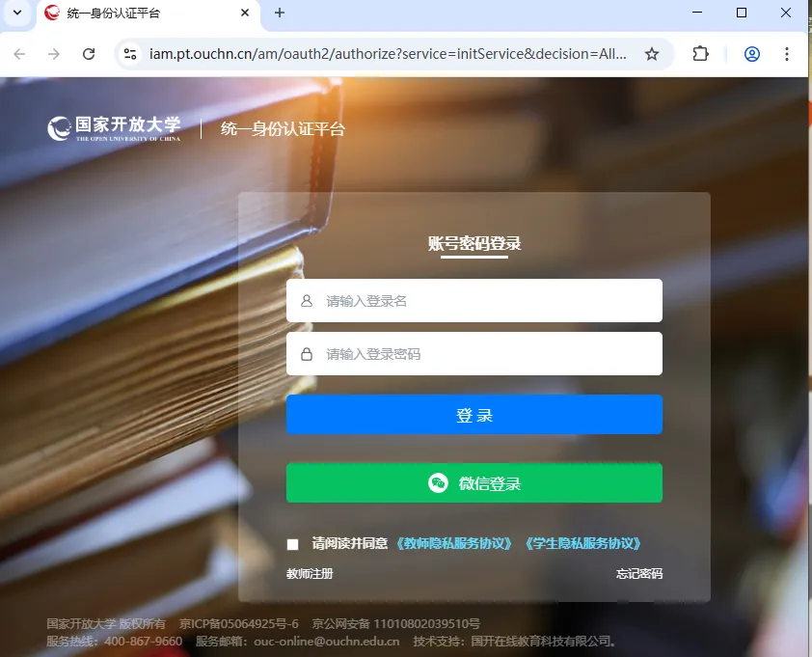This screenshot has width=812, height=657.
Task: Click the user icon in login name field
Action: pos(307,300)
